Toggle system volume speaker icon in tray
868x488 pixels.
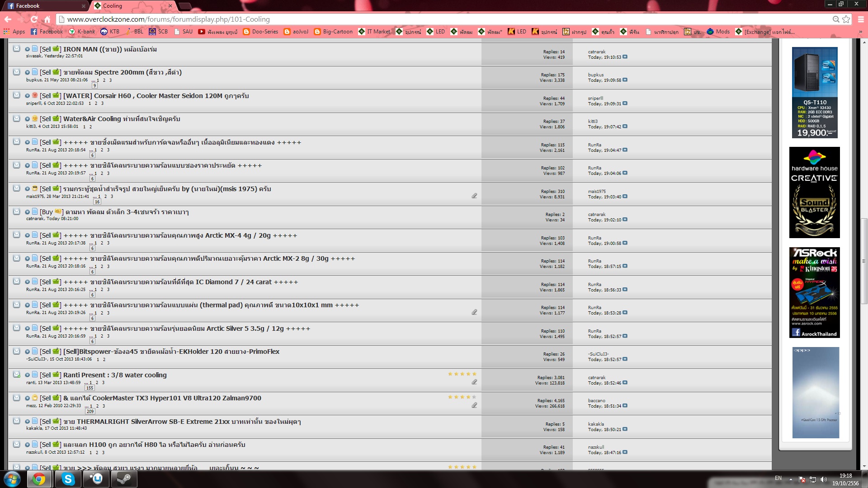tap(823, 479)
